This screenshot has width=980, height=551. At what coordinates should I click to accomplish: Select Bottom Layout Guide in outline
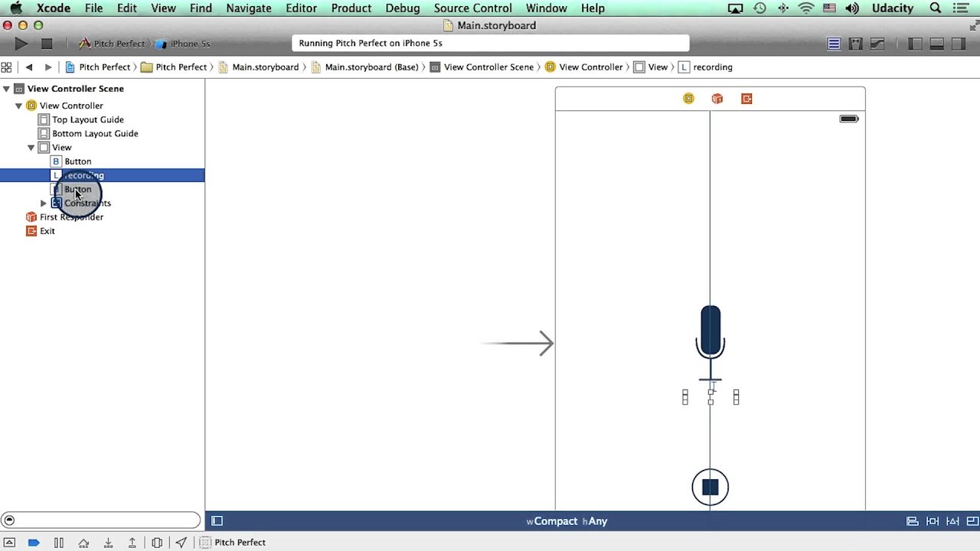[95, 133]
